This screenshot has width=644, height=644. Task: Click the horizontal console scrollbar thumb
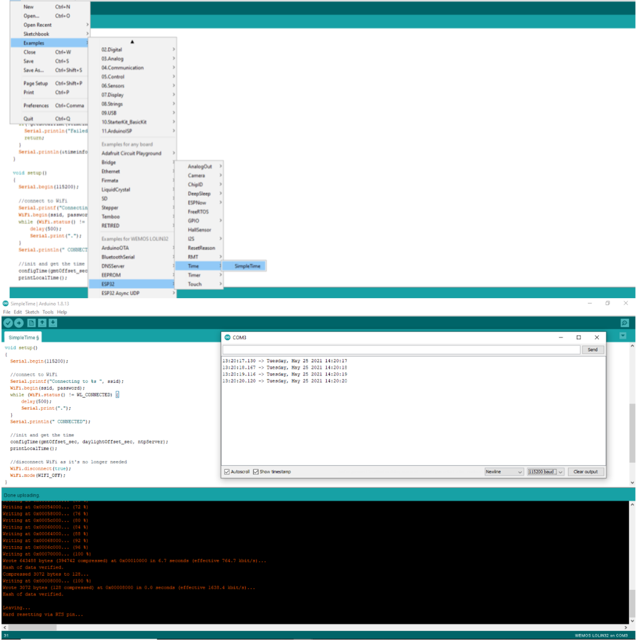pos(32,627)
